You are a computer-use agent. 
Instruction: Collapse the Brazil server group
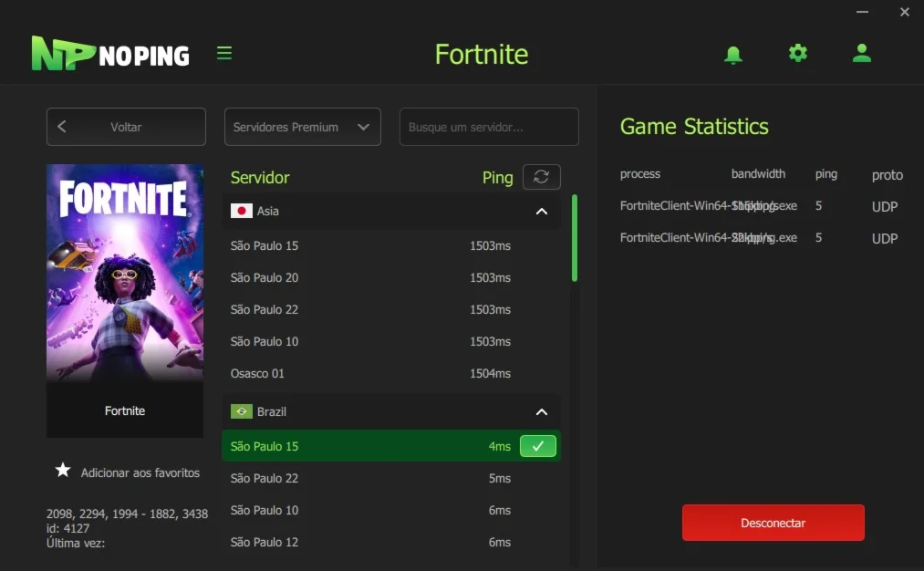coord(542,411)
